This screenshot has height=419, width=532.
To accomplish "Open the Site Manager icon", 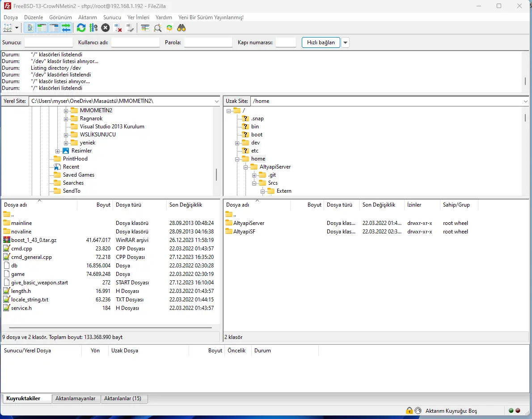I will tap(7, 28).
